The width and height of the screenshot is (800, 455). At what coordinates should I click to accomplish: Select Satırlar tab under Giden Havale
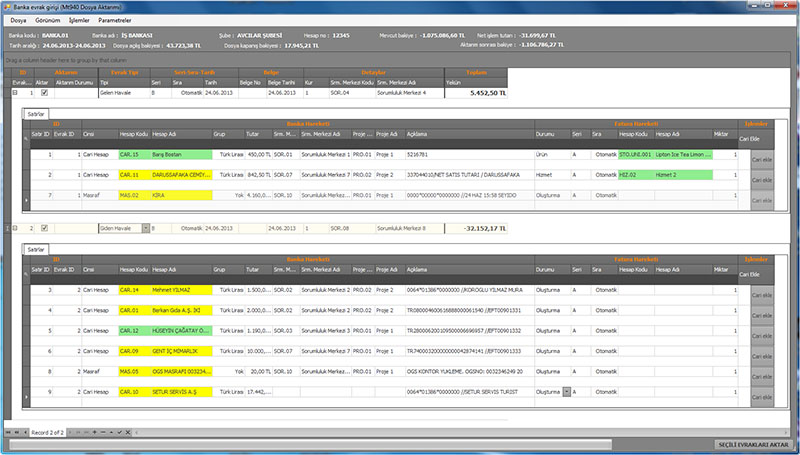pyautogui.click(x=36, y=249)
